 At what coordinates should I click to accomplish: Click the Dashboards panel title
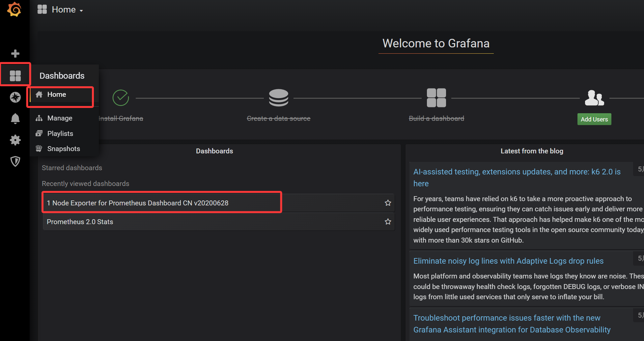click(214, 151)
